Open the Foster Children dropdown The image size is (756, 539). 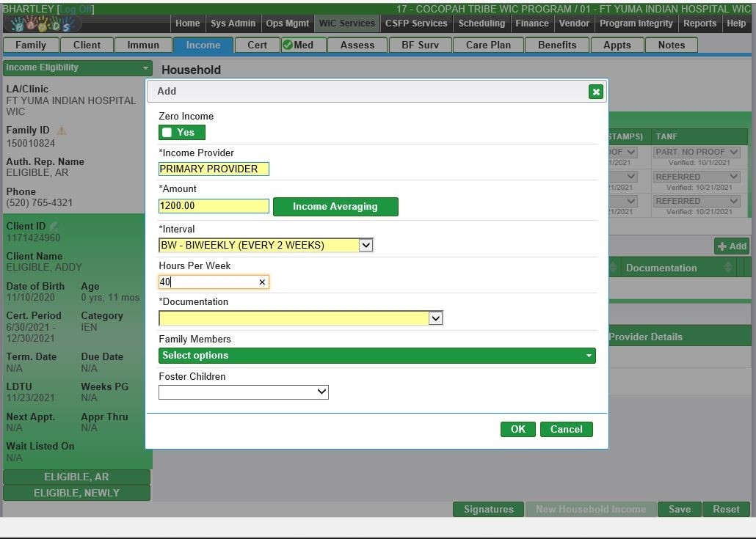pyautogui.click(x=321, y=392)
